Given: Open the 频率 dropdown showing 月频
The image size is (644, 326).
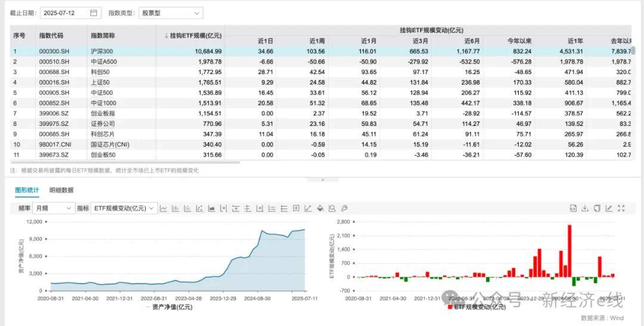Looking at the screenshot, I should 54,208.
